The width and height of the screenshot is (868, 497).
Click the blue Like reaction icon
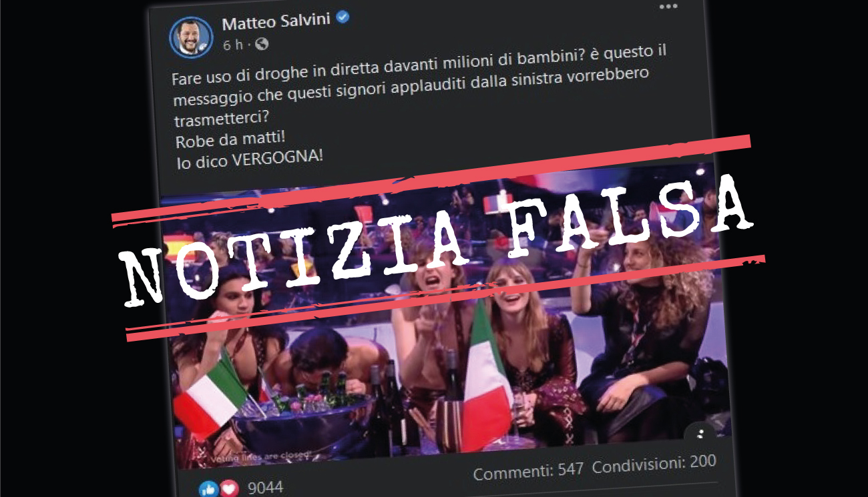point(208,489)
